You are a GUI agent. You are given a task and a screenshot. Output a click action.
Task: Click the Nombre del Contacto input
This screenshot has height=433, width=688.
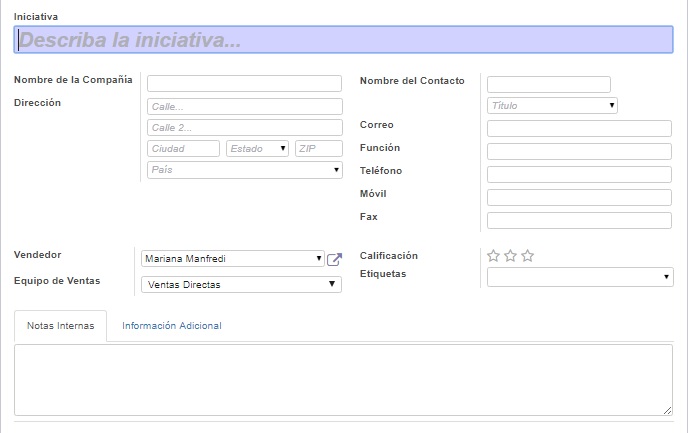tap(548, 84)
